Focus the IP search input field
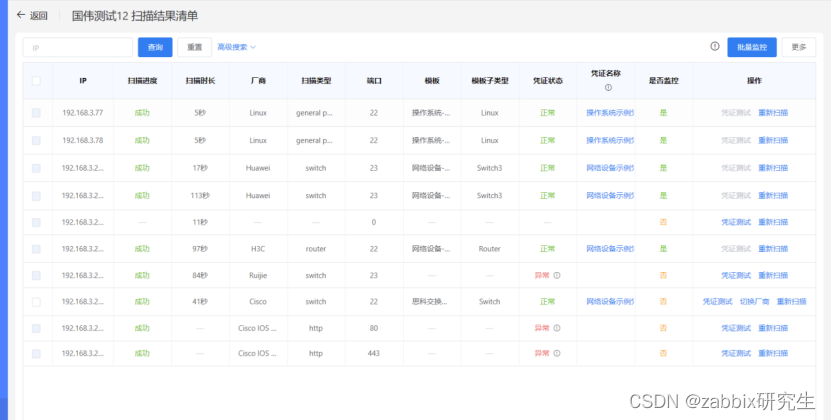The width and height of the screenshot is (831, 420). pos(78,47)
